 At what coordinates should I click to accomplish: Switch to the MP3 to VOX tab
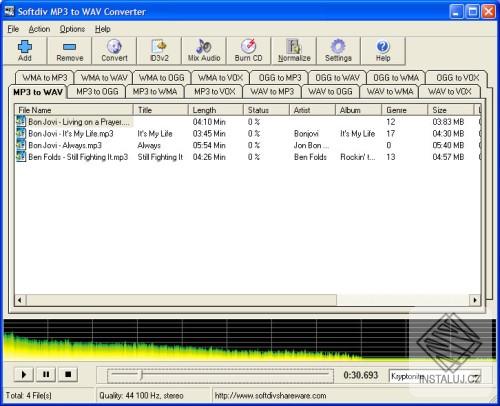point(214,91)
